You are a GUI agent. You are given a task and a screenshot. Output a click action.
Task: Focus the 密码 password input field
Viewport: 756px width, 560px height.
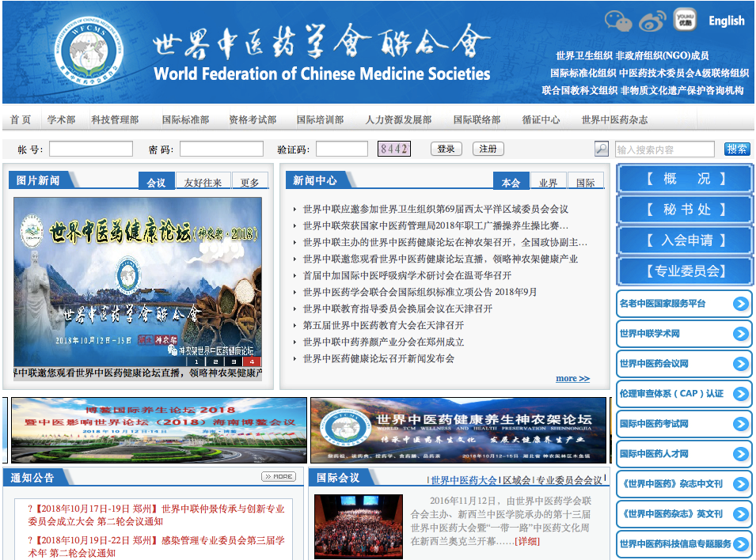point(222,149)
